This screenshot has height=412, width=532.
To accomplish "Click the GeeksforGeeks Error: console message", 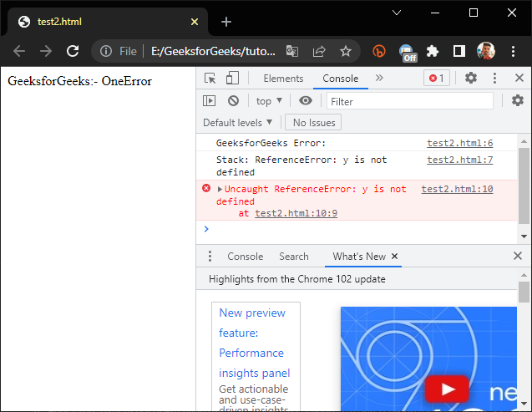I will coord(271,143).
